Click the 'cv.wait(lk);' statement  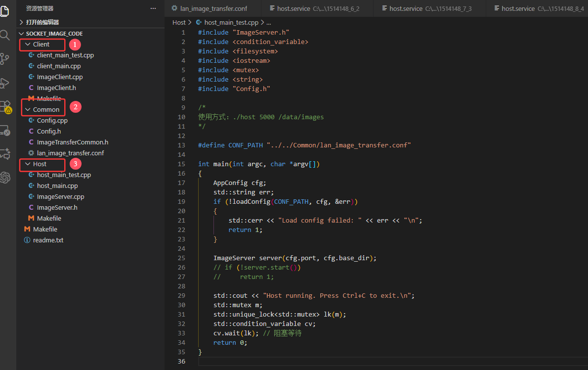(x=236, y=333)
